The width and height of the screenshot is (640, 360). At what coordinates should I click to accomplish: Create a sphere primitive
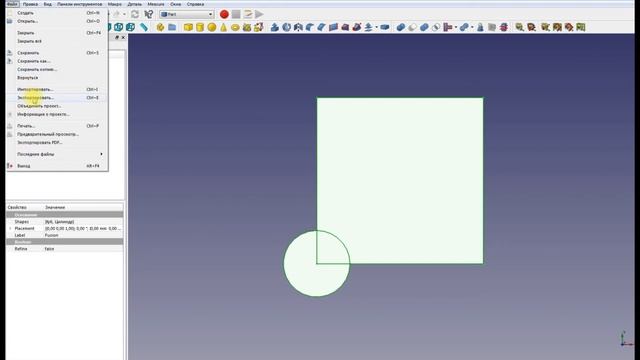point(212,27)
